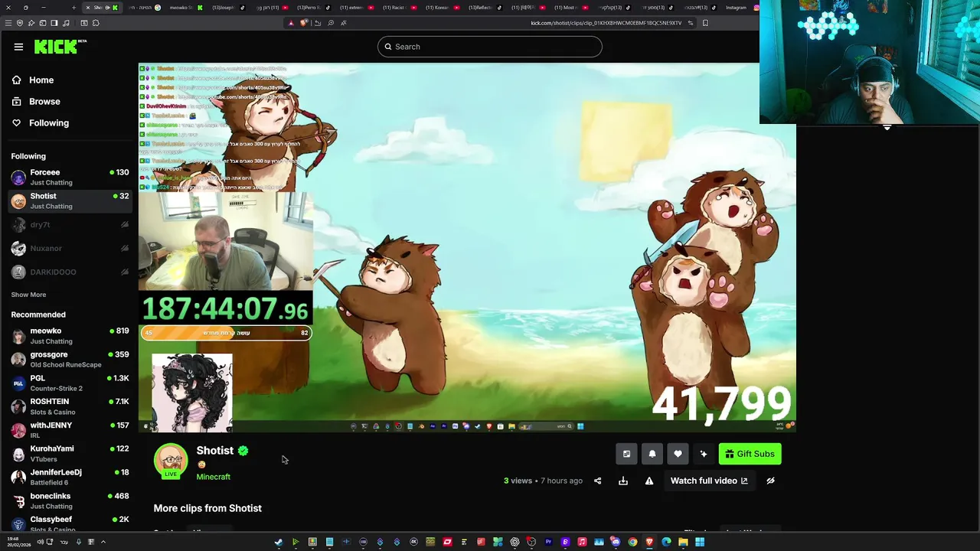Click bookmark icon right of address bar

click(705, 23)
